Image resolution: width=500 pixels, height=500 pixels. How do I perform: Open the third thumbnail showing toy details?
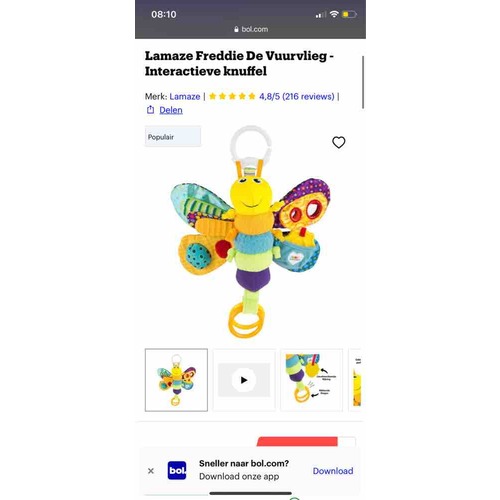(312, 380)
